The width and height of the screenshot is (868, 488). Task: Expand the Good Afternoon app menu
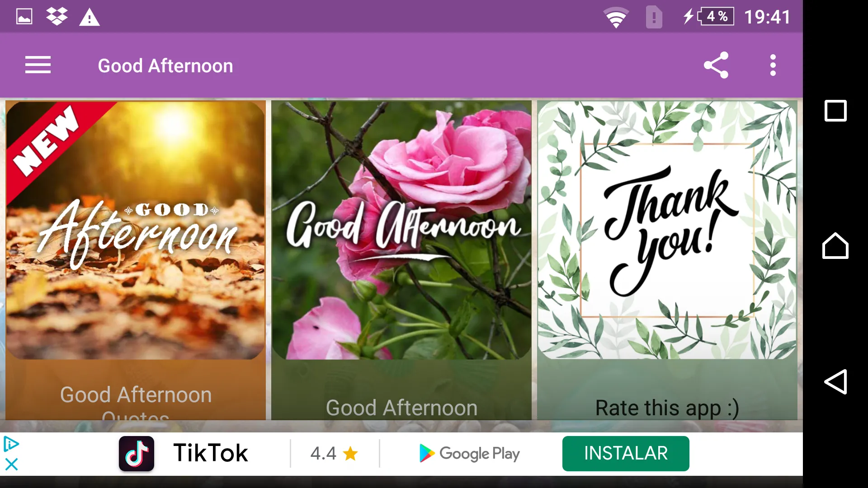[x=38, y=65]
